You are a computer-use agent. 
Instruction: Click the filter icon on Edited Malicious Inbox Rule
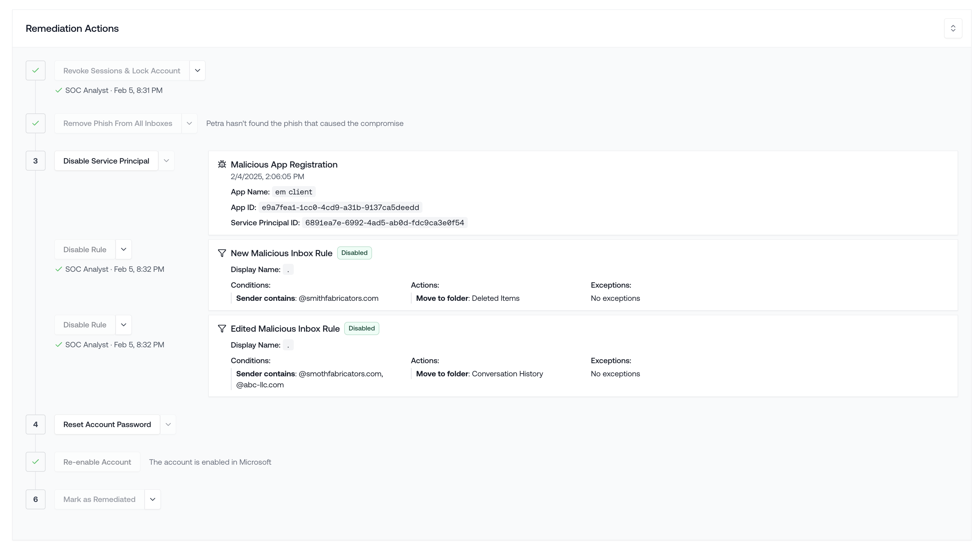222,328
